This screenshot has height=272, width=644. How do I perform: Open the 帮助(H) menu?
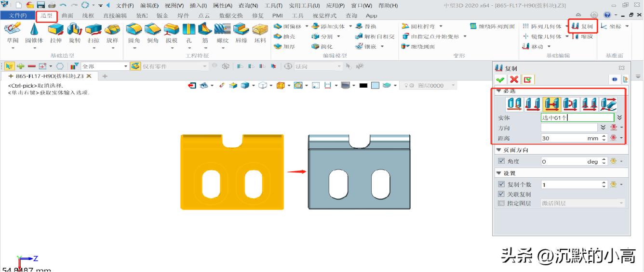point(388,5)
